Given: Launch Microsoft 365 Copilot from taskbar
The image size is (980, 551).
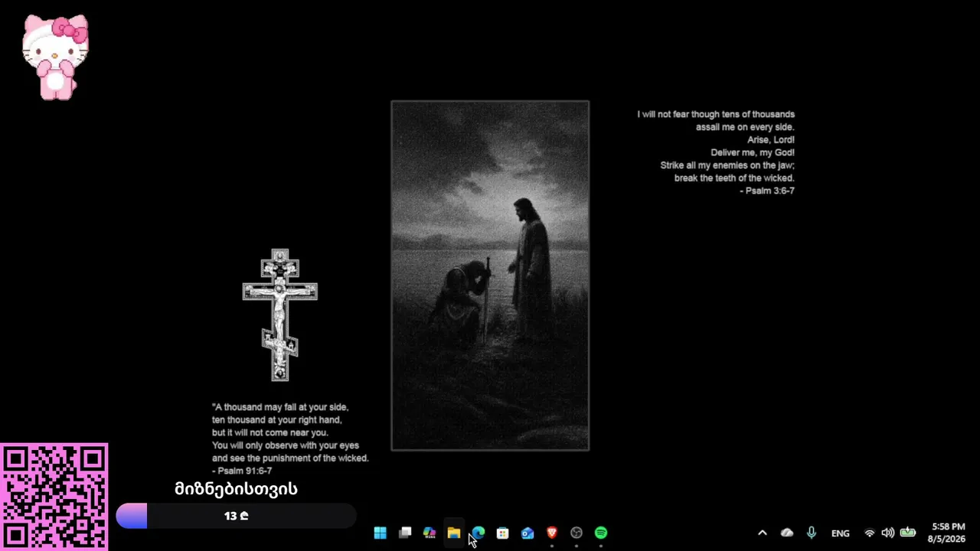Looking at the screenshot, I should [430, 533].
